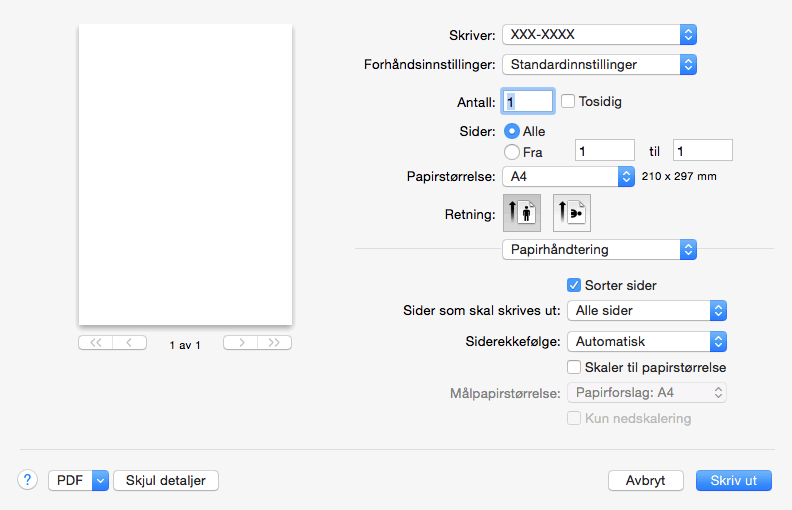Open the Papirhåndtering section menu

pyautogui.click(x=598, y=249)
